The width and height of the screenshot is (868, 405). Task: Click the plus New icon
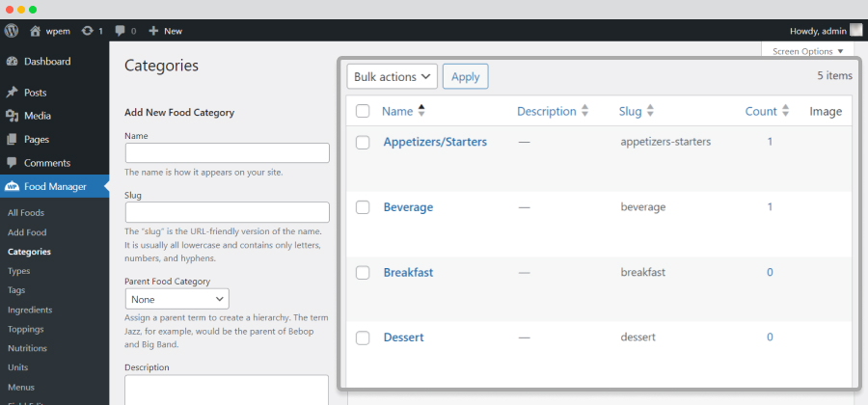pyautogui.click(x=154, y=31)
